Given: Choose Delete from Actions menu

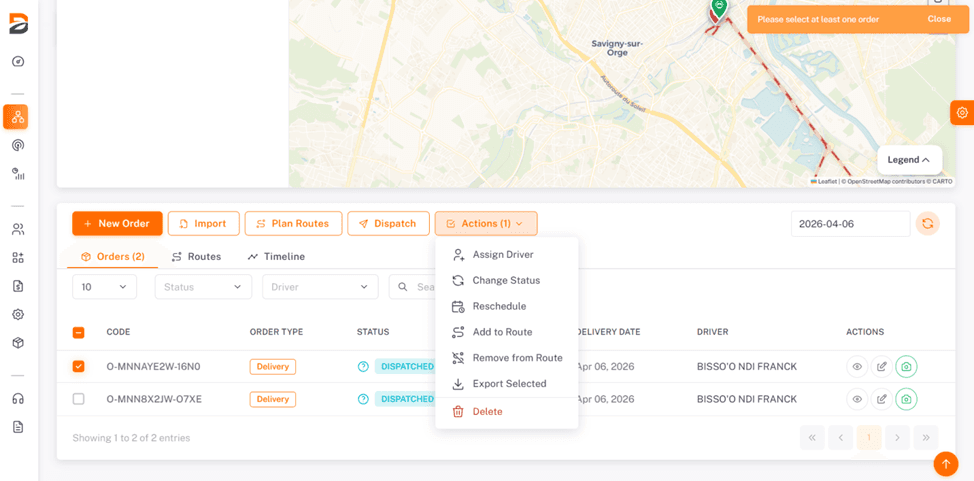Looking at the screenshot, I should coord(506,411).
